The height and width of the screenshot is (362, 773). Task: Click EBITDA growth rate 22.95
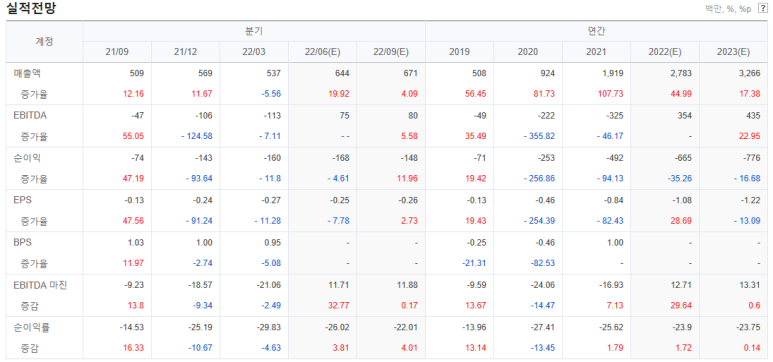coord(750,137)
